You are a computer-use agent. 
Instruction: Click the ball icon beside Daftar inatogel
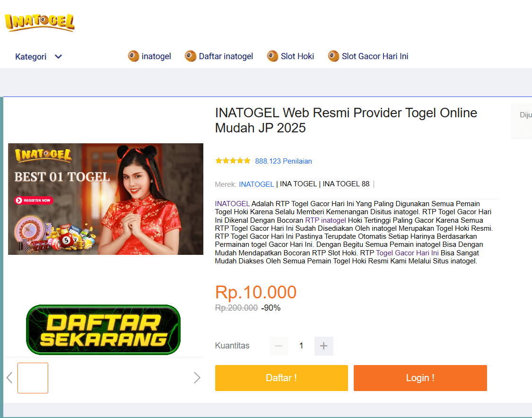[191, 56]
